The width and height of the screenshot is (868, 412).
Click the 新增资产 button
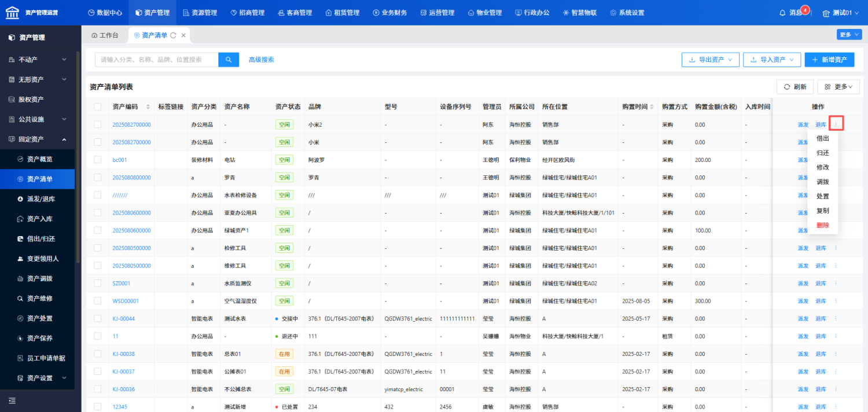pyautogui.click(x=829, y=60)
